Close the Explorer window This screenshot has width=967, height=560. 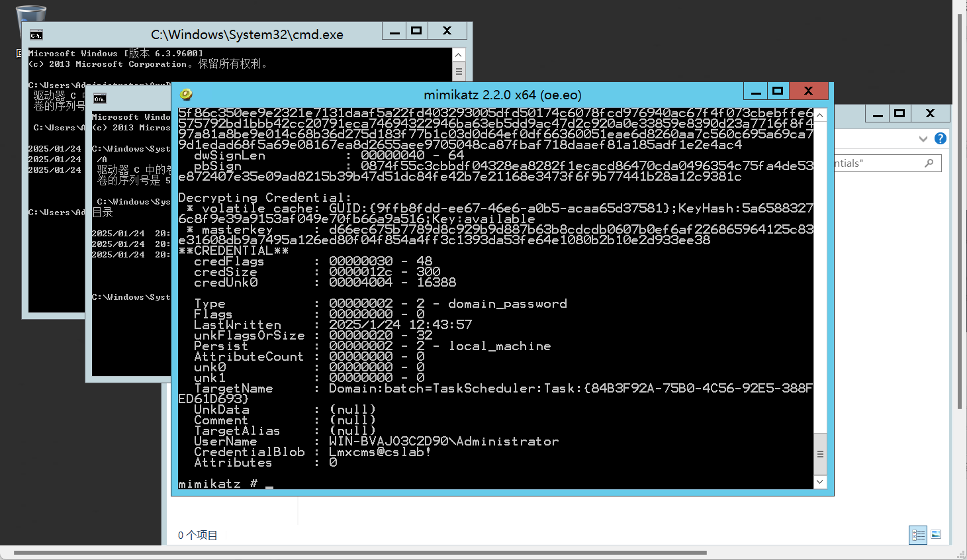(x=930, y=114)
